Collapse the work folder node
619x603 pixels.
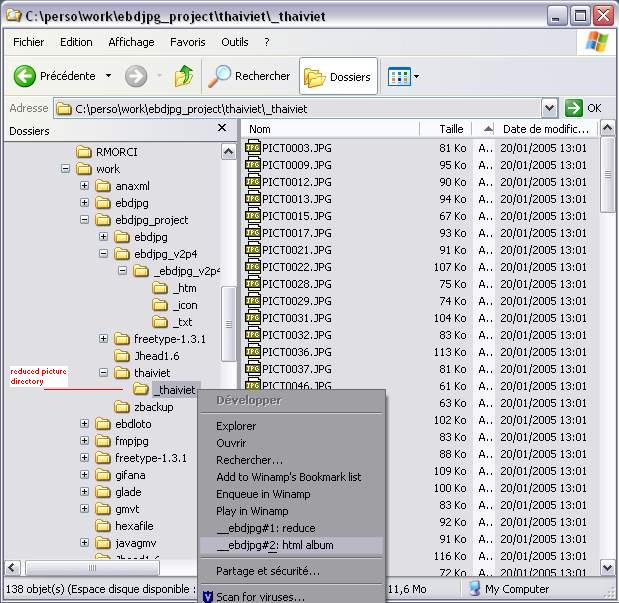[66, 169]
